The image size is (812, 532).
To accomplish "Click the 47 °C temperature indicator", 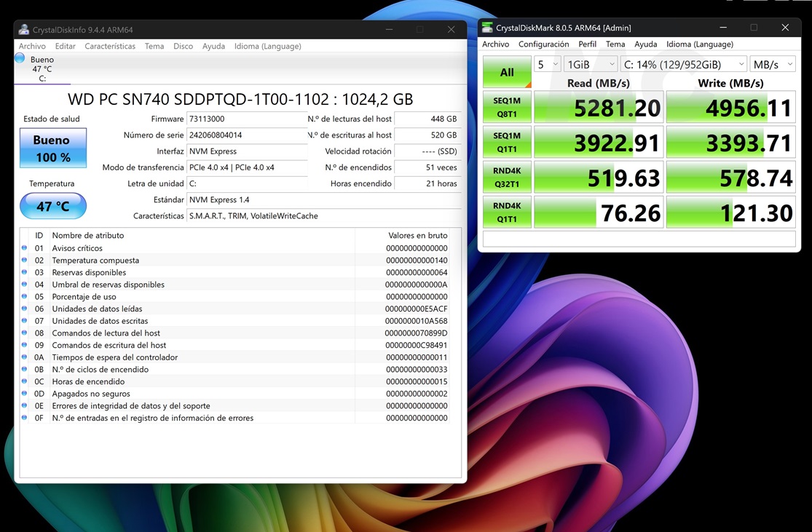I will (x=53, y=206).
